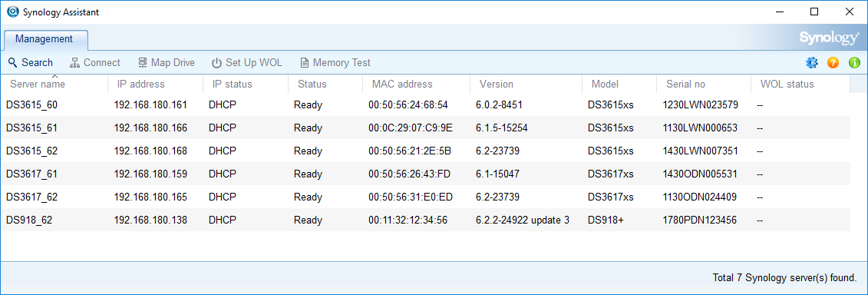Click MAC address 00:11:32:12:34:56
The height and width of the screenshot is (295, 868).
(408, 220)
